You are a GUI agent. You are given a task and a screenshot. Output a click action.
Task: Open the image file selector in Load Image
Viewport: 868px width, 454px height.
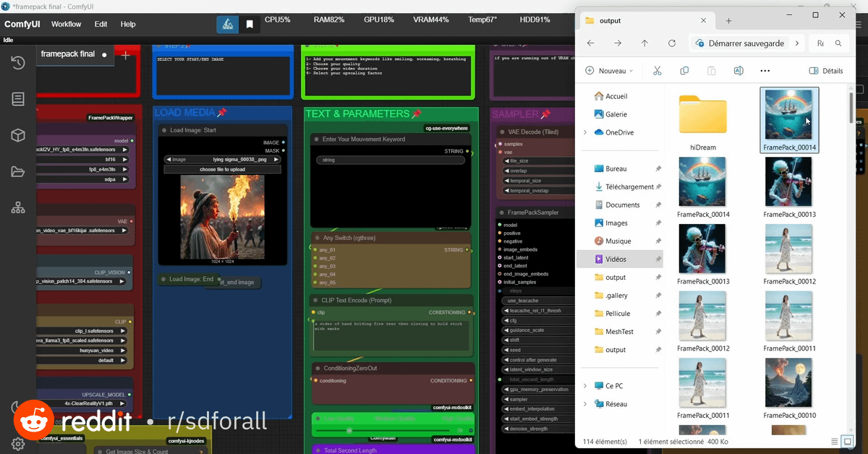[223, 159]
